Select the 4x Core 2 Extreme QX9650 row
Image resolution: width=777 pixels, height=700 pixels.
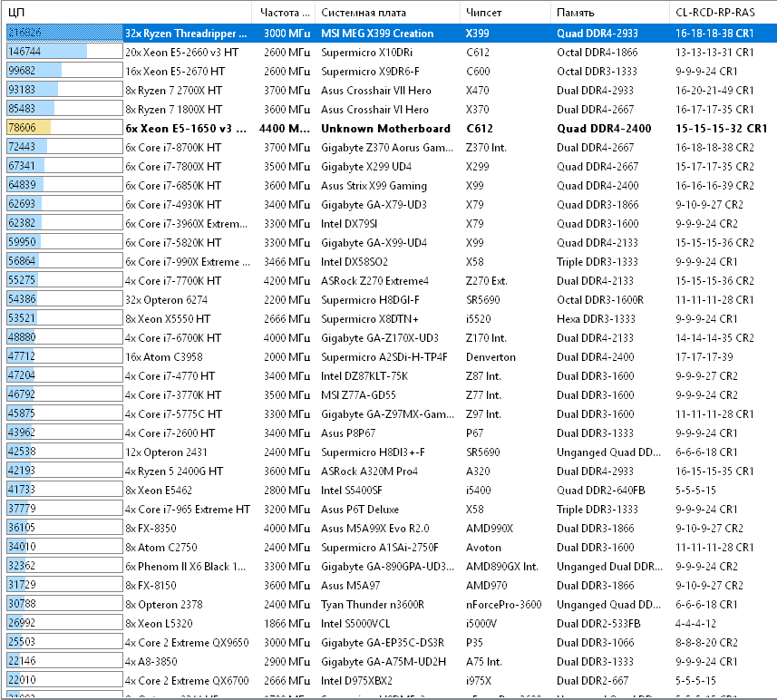tap(392, 643)
